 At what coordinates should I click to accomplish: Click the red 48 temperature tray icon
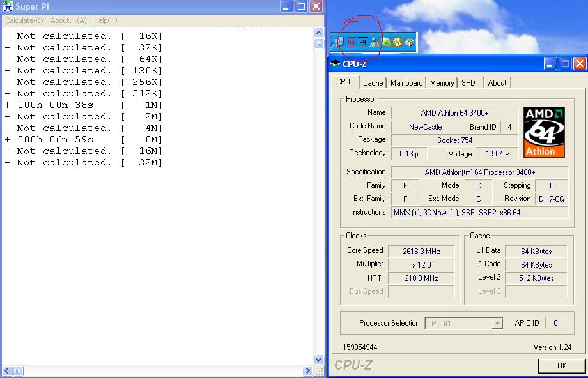pyautogui.click(x=351, y=42)
